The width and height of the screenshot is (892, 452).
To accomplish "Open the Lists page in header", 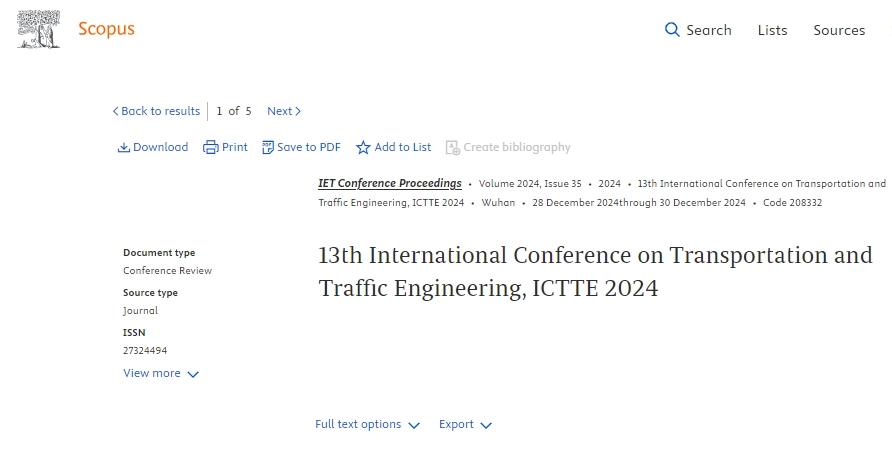I will point(772,30).
